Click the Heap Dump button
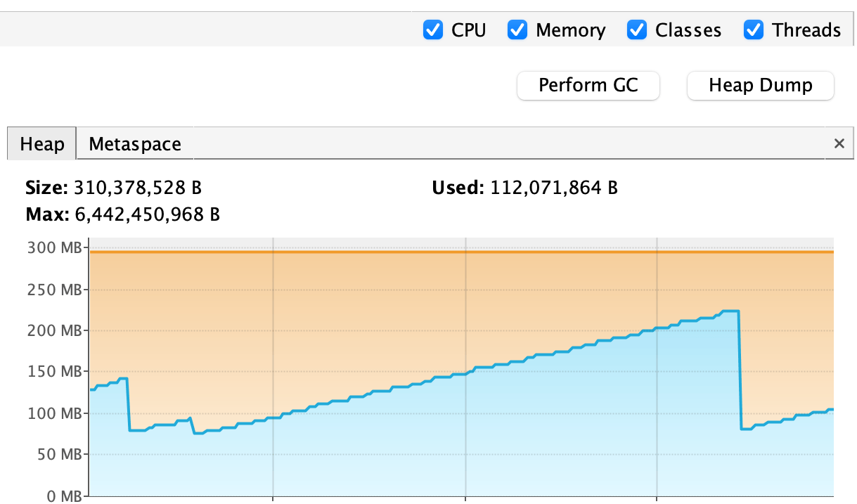This screenshot has height=504, width=857. point(760,86)
